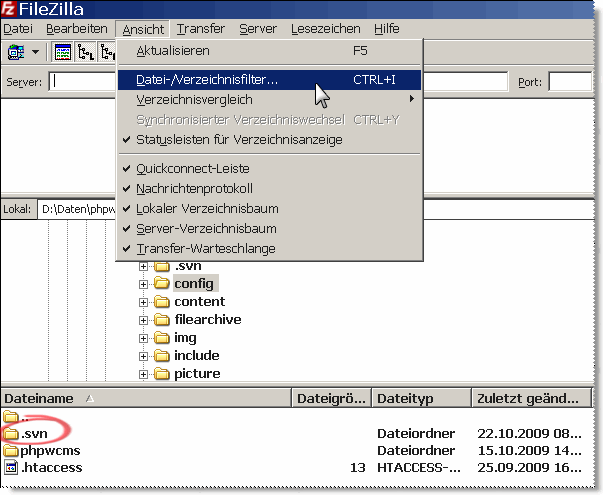603x495 pixels.
Task: Expand the content tree node
Action: tap(143, 302)
